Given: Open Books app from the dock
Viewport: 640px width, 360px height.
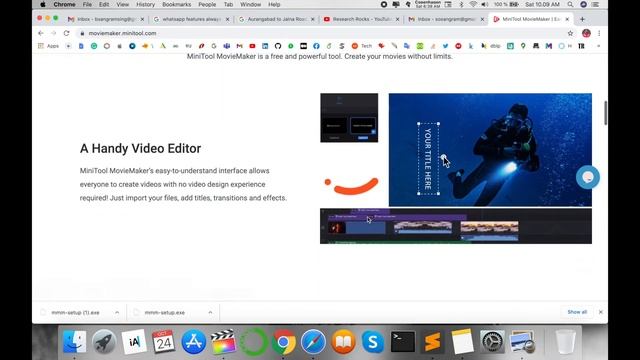Looking at the screenshot, I should 343,342.
